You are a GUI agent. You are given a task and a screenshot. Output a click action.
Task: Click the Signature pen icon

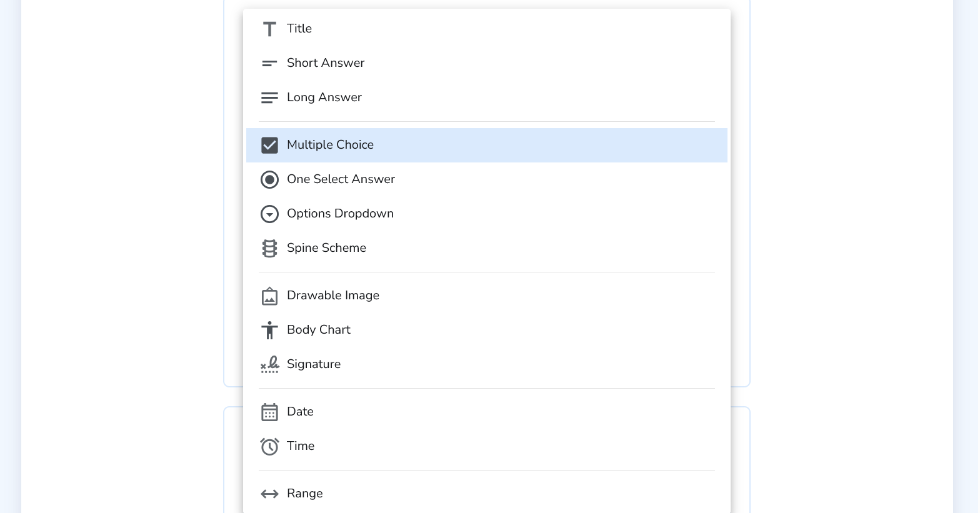point(269,364)
